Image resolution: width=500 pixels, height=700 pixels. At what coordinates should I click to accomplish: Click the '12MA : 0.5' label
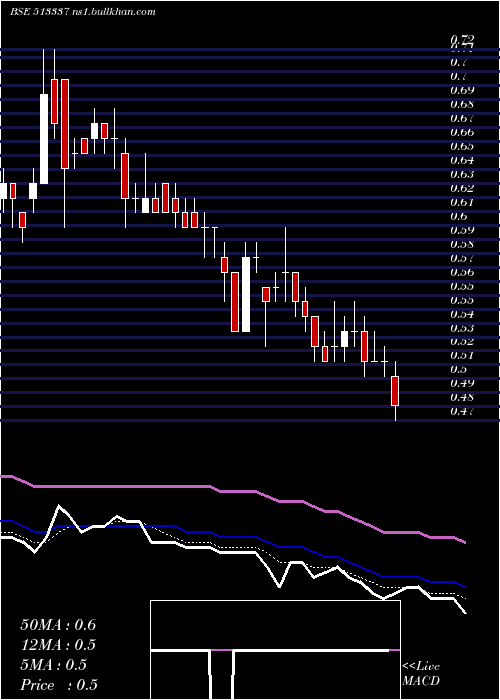(x=58, y=645)
